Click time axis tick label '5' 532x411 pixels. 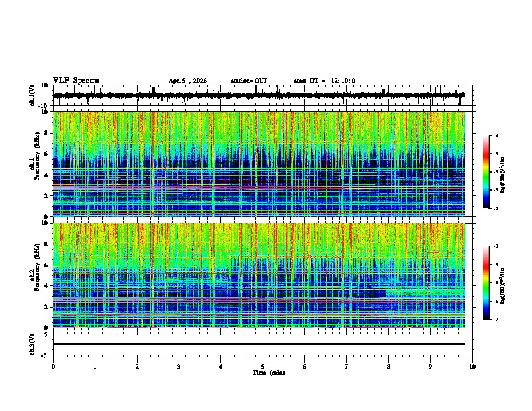click(263, 367)
